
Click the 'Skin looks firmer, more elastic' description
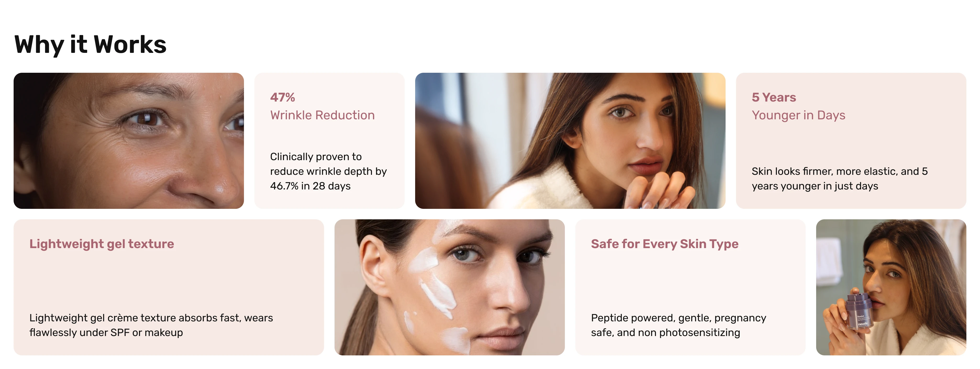840,178
